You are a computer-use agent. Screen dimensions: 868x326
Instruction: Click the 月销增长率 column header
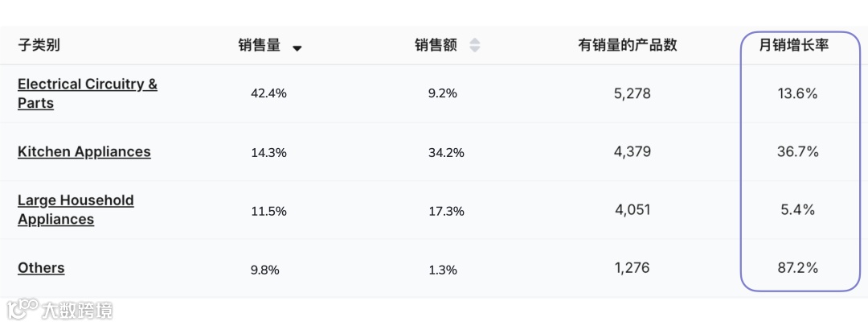coord(794,46)
